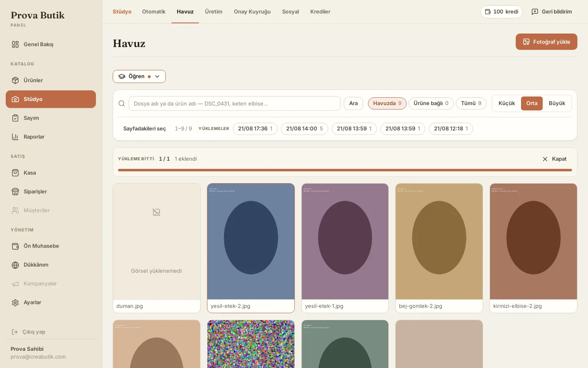Focus the Dosya adı search field

234,103
